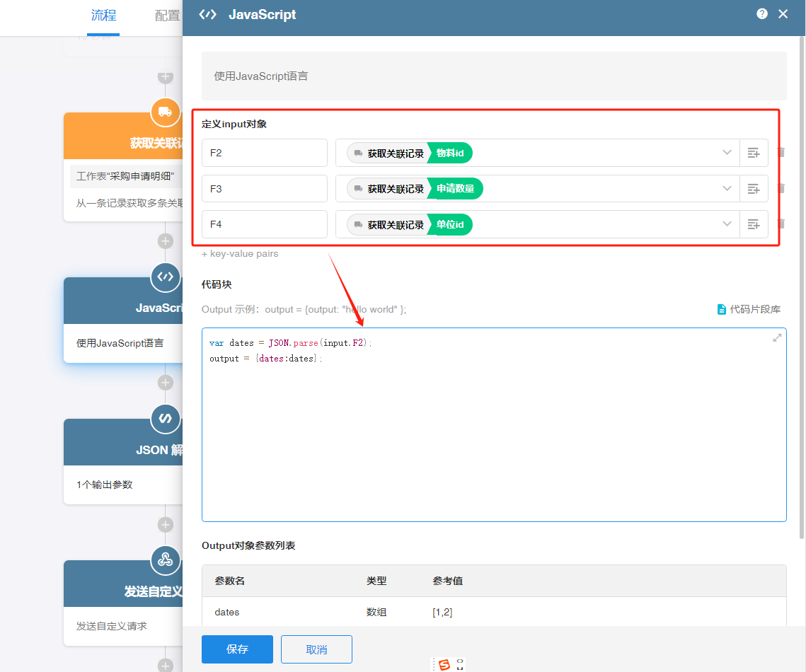The height and width of the screenshot is (672, 806).
Task: Open field selector list for F4 row
Action: coord(754,224)
